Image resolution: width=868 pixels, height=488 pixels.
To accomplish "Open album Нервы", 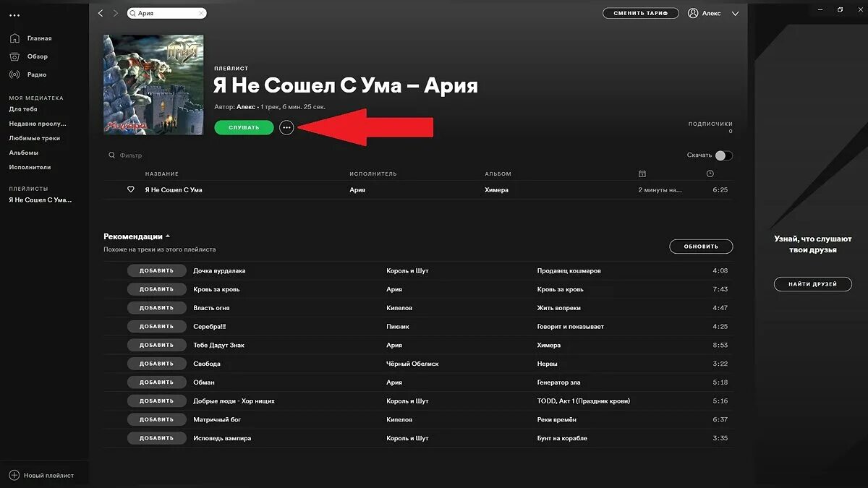I will pos(548,364).
